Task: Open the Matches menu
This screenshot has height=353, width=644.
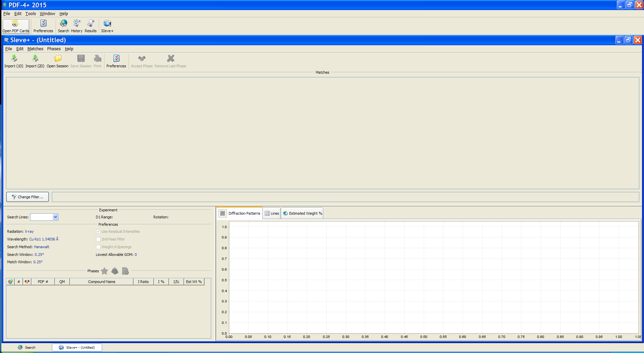Action: point(35,49)
